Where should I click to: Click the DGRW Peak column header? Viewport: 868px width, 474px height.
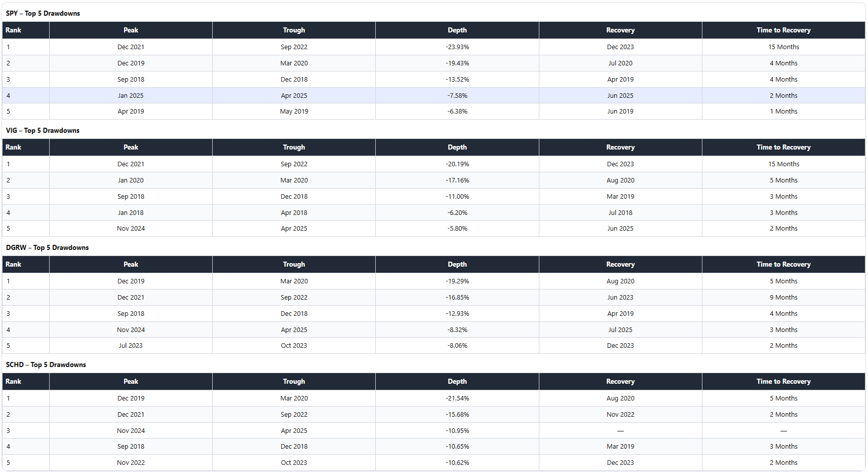point(131,265)
